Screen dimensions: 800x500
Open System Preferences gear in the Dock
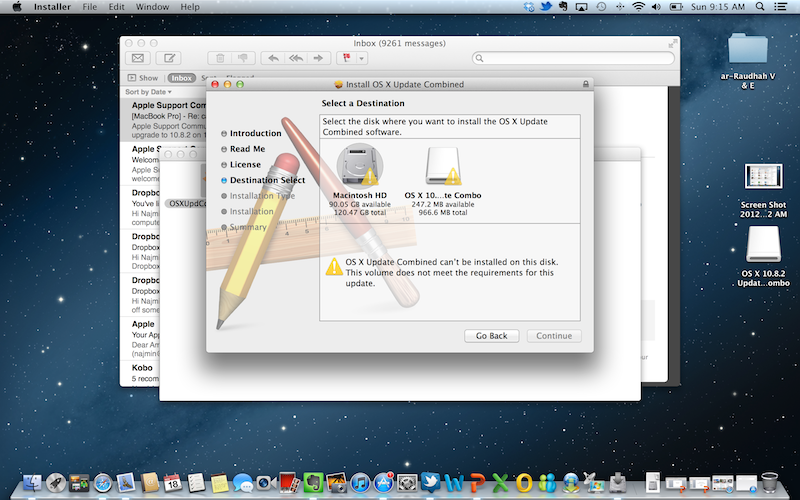pos(407,482)
